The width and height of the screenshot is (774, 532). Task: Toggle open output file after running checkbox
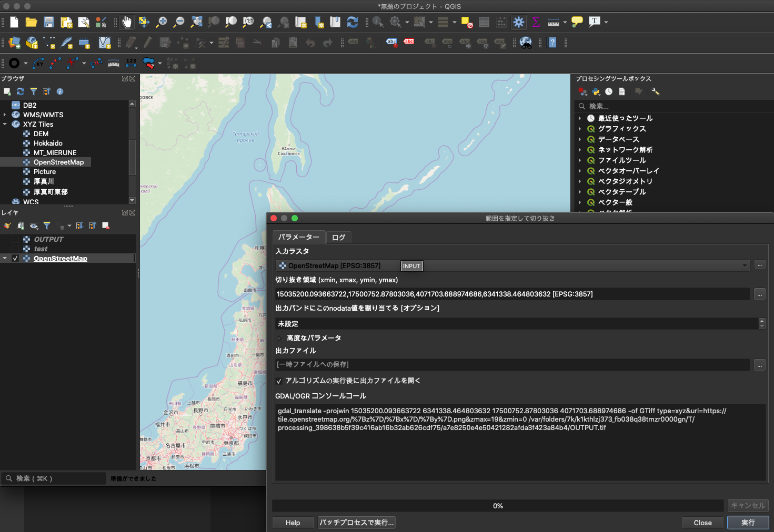(279, 381)
